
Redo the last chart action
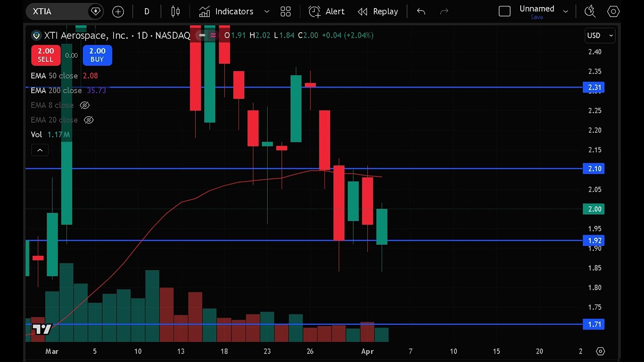click(444, 12)
